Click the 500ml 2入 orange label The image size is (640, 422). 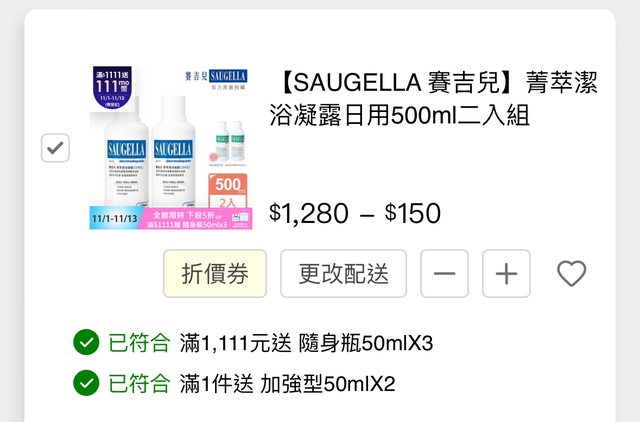(x=228, y=191)
